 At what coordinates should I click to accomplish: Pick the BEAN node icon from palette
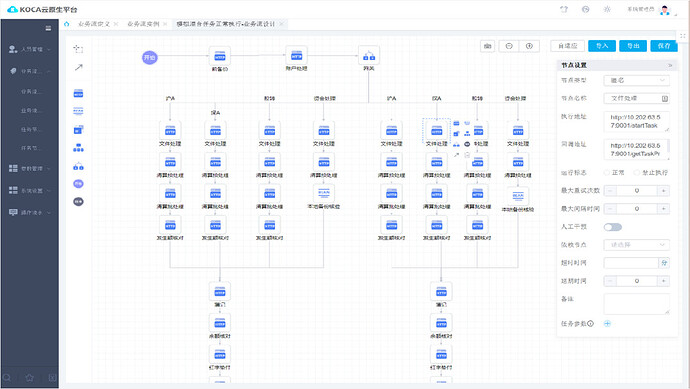78,111
